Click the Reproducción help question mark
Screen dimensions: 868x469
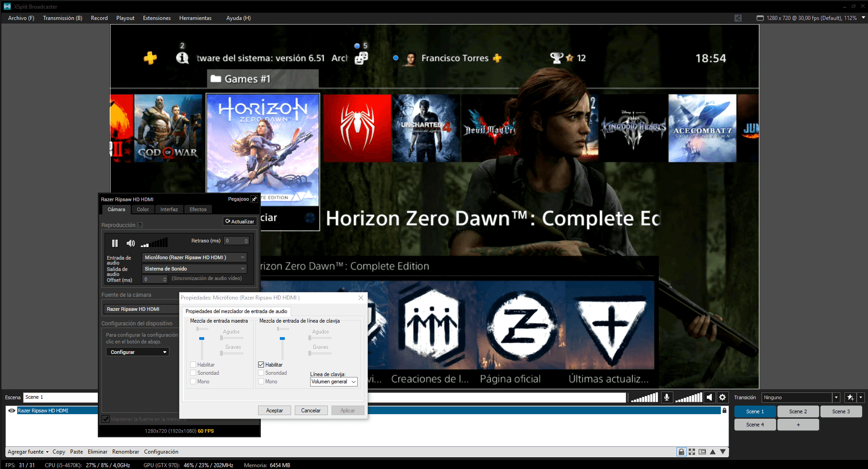[x=139, y=225]
